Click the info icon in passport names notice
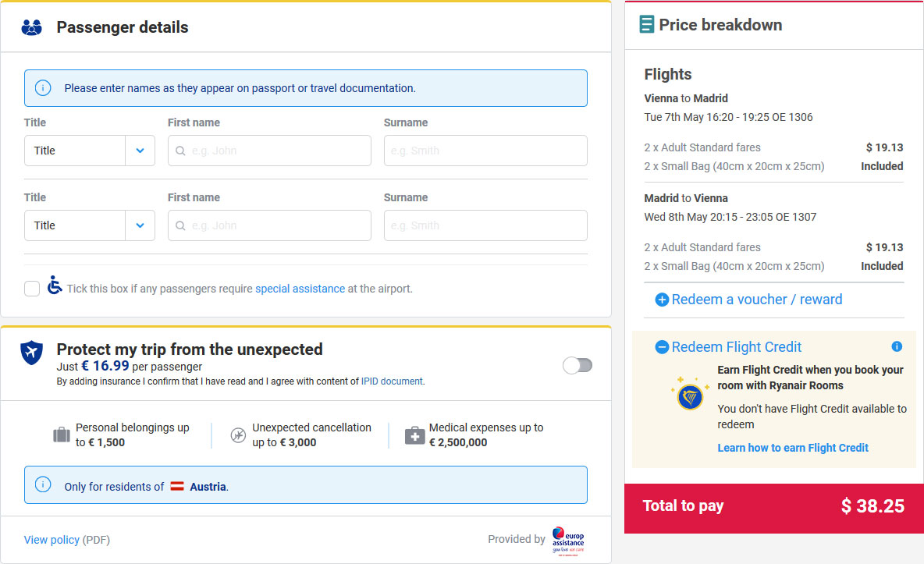This screenshot has height=564, width=924. click(x=43, y=88)
